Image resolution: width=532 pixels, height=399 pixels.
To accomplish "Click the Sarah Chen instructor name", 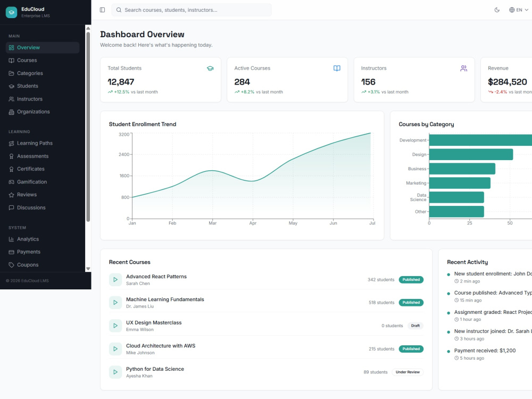I will pyautogui.click(x=138, y=284).
